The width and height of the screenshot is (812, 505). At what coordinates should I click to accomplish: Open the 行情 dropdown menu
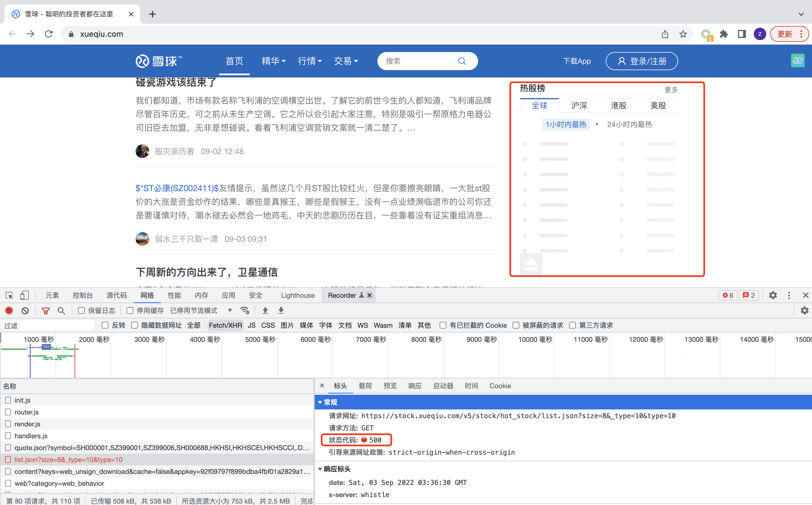[309, 61]
